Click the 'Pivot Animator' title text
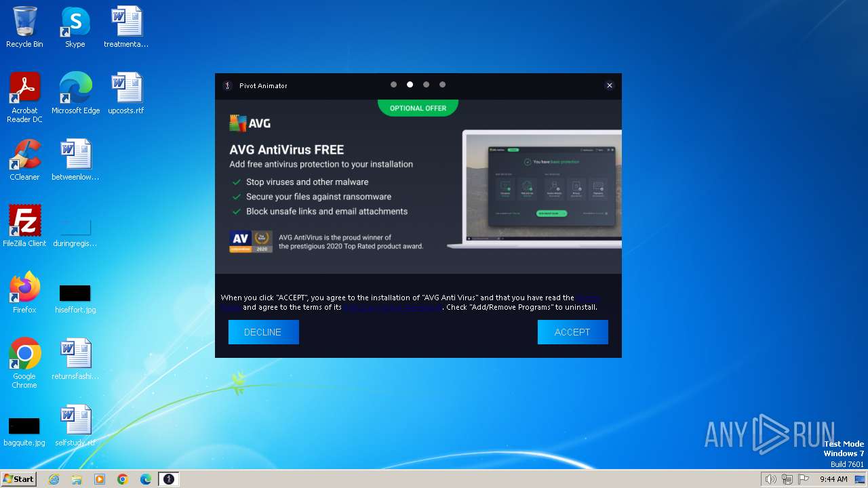The image size is (868, 488). tap(263, 85)
